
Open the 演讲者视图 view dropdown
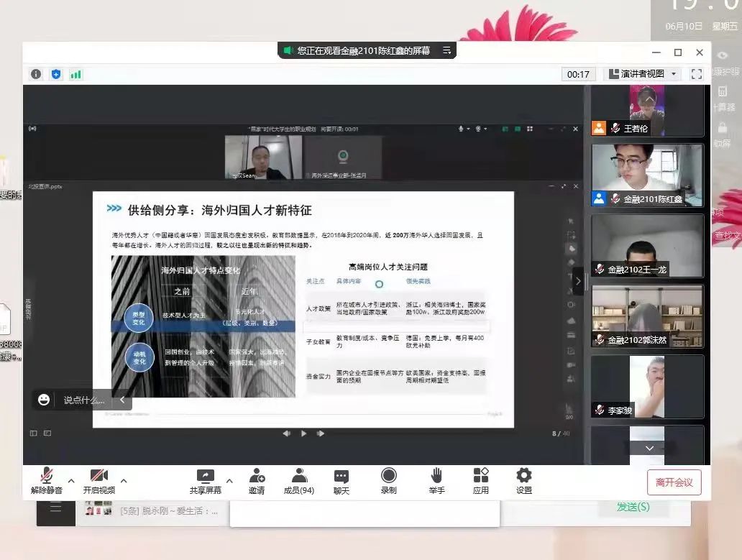[642, 74]
